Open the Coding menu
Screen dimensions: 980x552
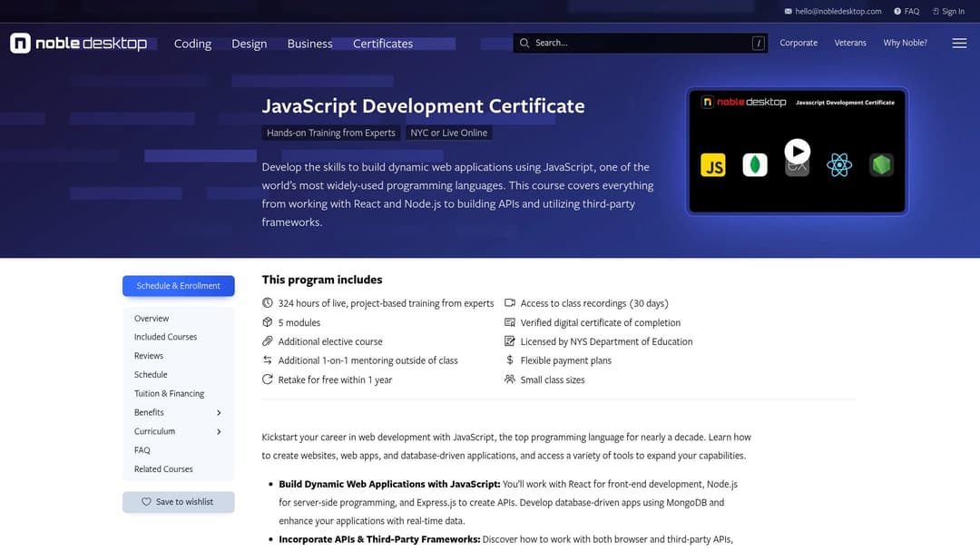[x=192, y=44]
